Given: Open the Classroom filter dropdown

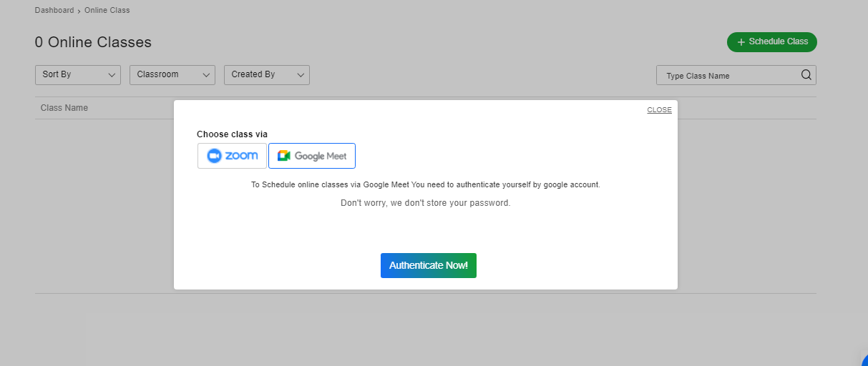Looking at the screenshot, I should click(172, 75).
